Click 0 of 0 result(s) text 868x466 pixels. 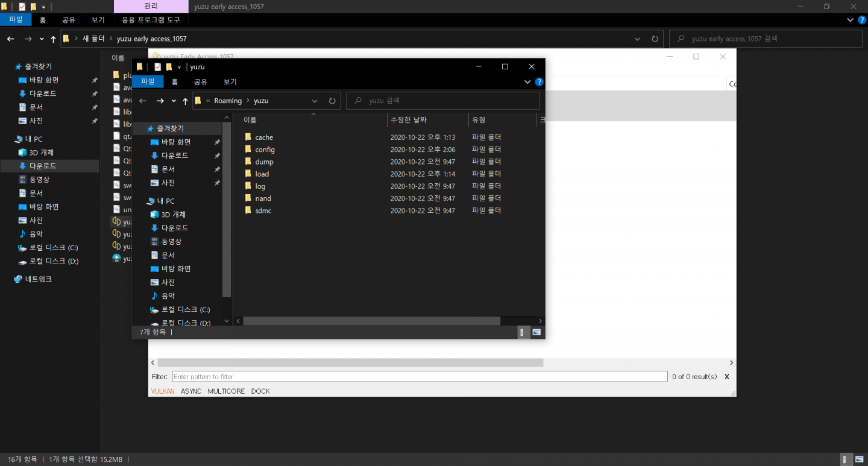click(695, 377)
